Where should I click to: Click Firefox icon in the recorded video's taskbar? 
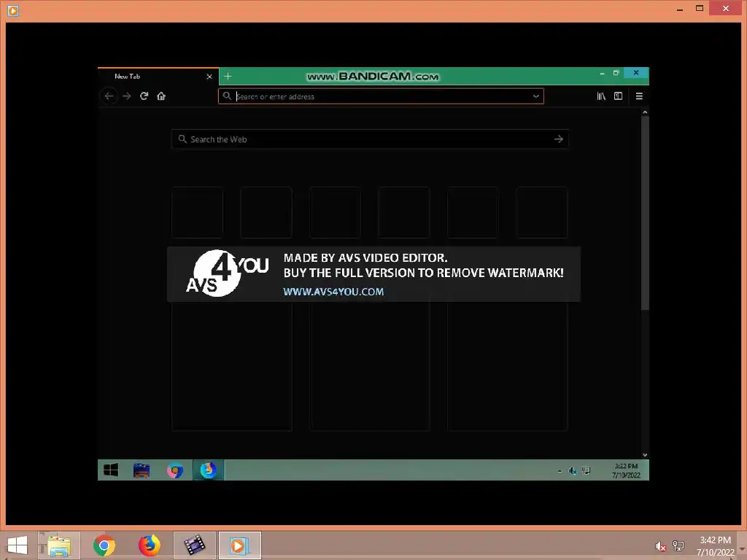coord(208,470)
